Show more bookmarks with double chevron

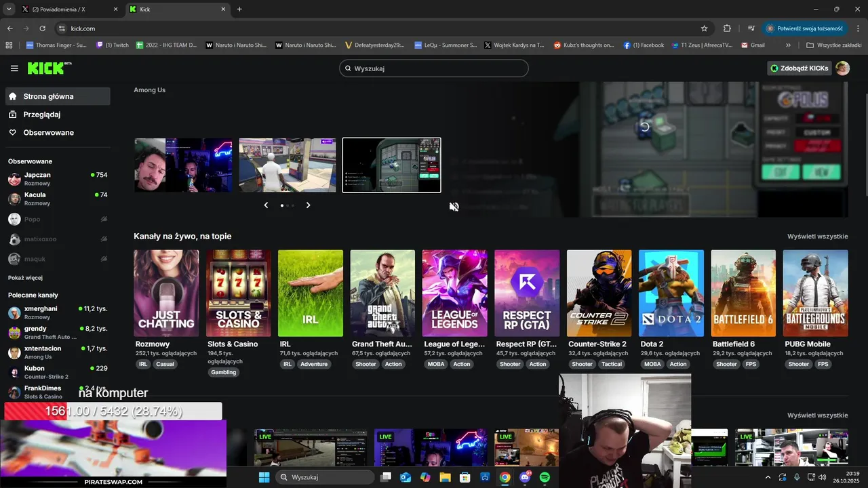coord(788,45)
